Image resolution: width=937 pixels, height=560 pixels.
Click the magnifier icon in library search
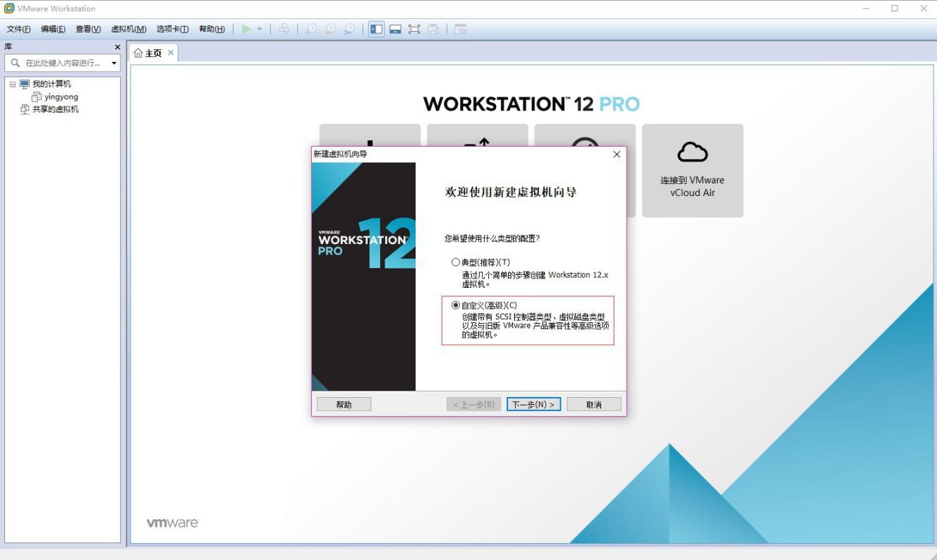pos(16,63)
